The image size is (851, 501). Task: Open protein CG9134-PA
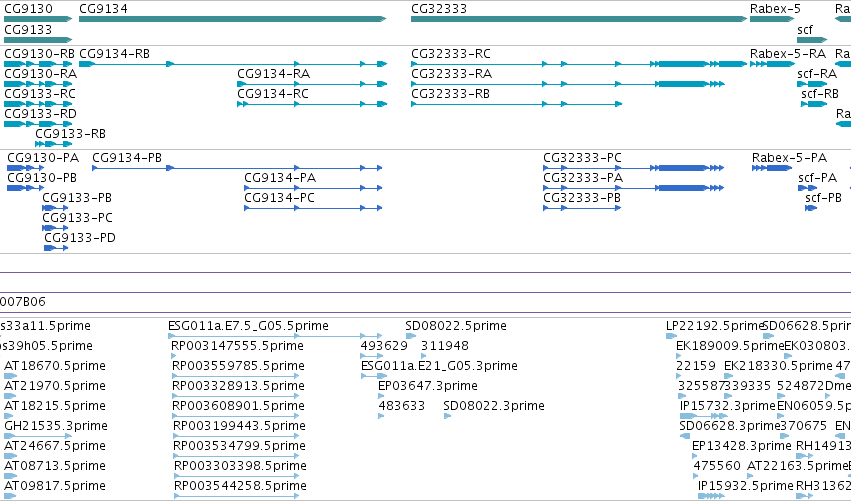(280, 178)
